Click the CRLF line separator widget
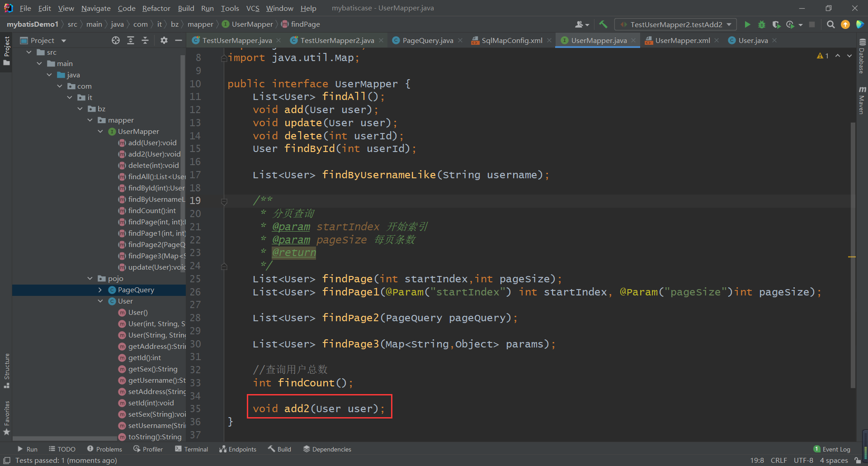The width and height of the screenshot is (868, 466). coord(778,460)
